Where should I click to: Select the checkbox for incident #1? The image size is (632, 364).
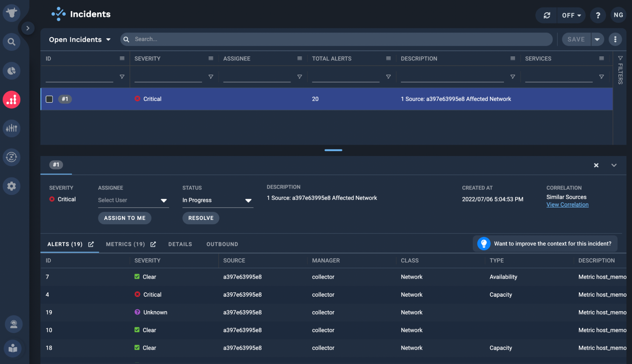click(x=50, y=99)
